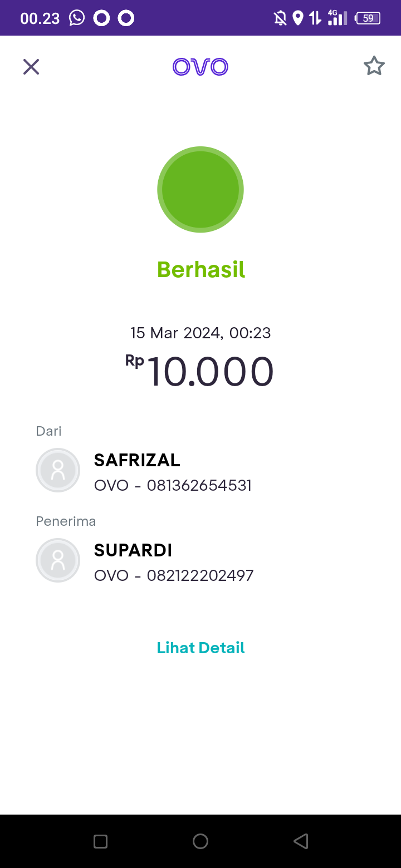
Task: Tap recipient number 082122202497
Action: pos(200,575)
